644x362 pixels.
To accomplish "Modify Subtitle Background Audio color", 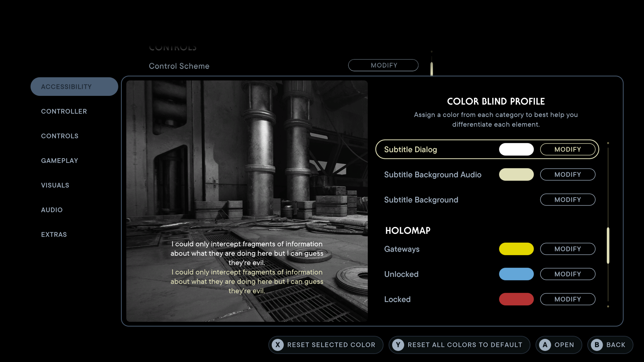I will pos(568,174).
